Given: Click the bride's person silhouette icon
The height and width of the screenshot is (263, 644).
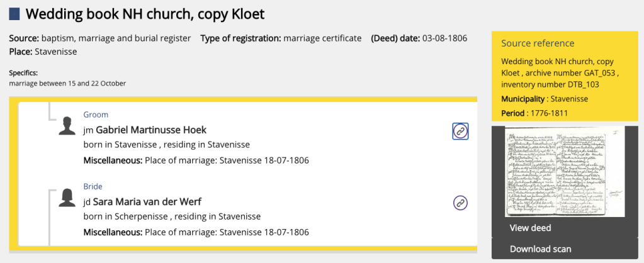Looking at the screenshot, I should [x=67, y=198].
